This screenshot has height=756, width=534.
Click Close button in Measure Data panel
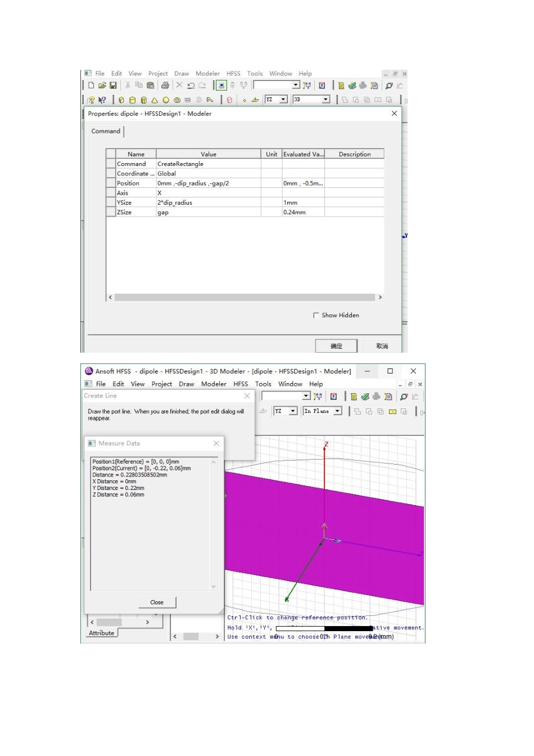pyautogui.click(x=157, y=602)
